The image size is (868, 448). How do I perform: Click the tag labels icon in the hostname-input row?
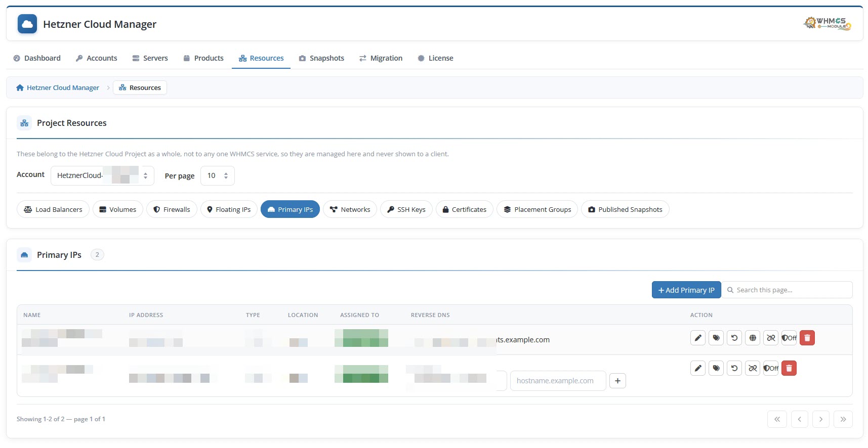pyautogui.click(x=716, y=368)
